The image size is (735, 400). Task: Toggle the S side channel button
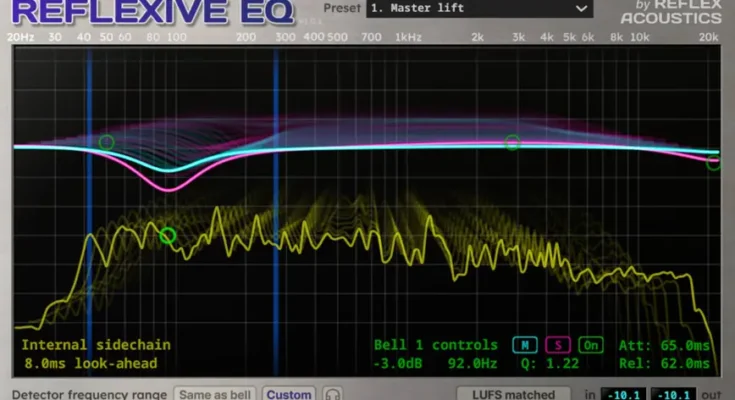pyautogui.click(x=558, y=345)
